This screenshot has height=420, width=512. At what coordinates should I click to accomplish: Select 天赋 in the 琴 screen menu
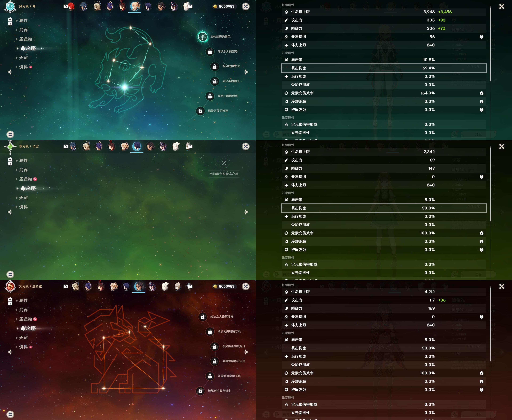23,58
